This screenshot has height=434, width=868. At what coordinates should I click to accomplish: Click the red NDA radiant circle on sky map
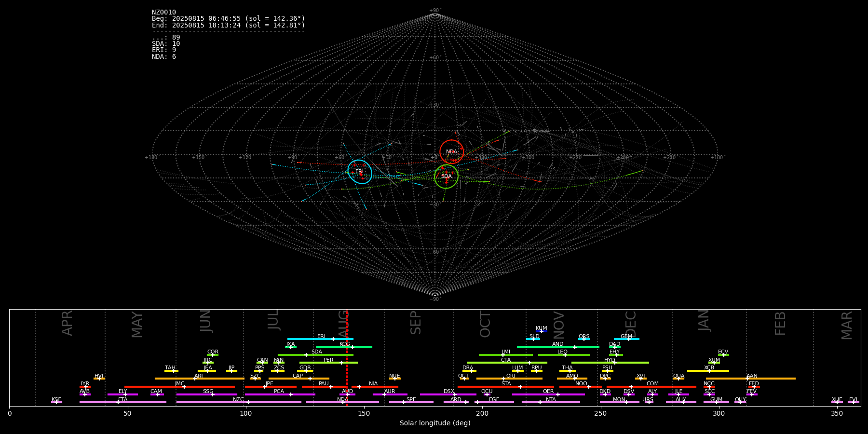coord(451,152)
